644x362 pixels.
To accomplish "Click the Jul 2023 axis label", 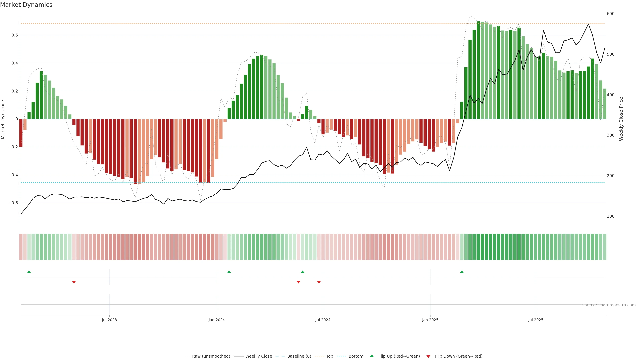I will click(x=109, y=320).
